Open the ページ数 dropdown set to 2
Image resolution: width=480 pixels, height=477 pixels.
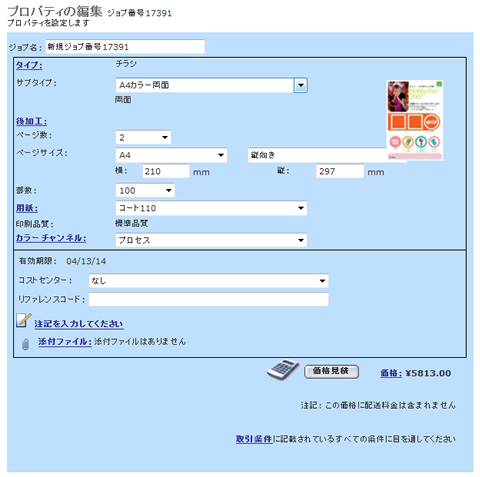point(143,137)
